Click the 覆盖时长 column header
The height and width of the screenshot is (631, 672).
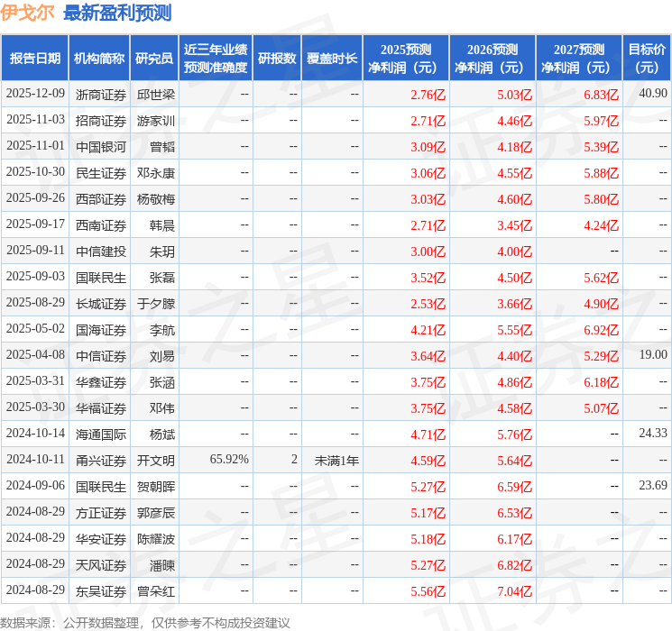click(332, 59)
